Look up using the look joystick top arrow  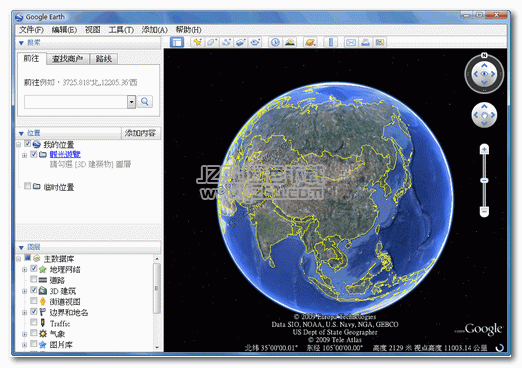pos(484,65)
